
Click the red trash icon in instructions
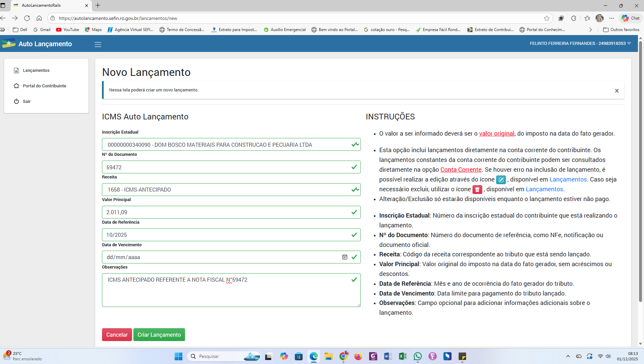pos(477,190)
